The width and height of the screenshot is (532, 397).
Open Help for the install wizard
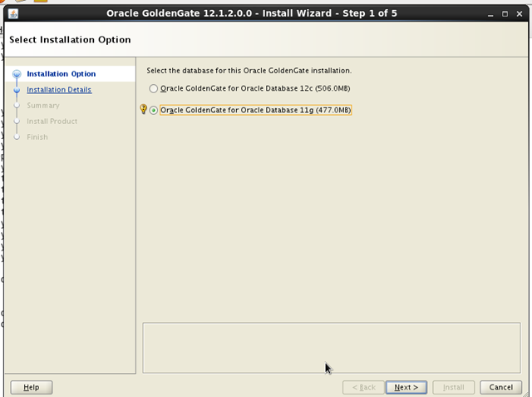tap(32, 387)
